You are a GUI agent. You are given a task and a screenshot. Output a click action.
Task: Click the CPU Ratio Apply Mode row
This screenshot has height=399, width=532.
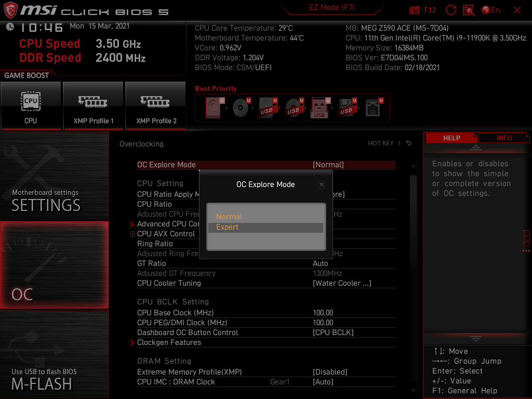tap(266, 194)
